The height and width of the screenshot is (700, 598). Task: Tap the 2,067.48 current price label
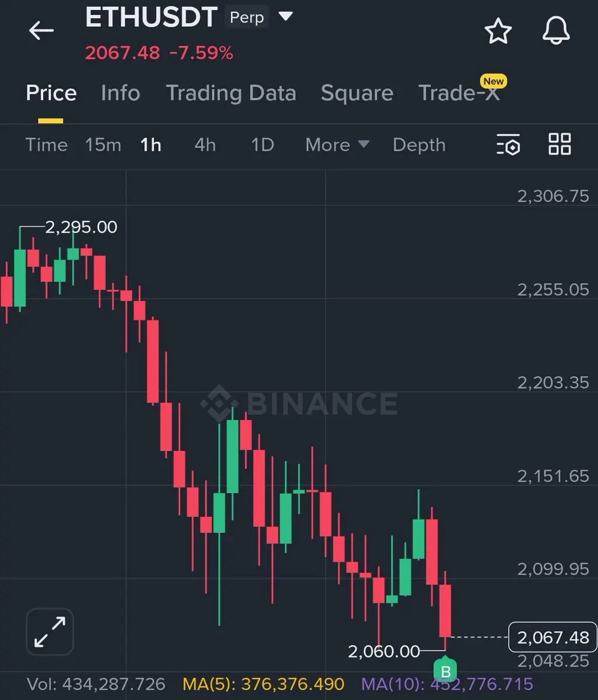(553, 637)
